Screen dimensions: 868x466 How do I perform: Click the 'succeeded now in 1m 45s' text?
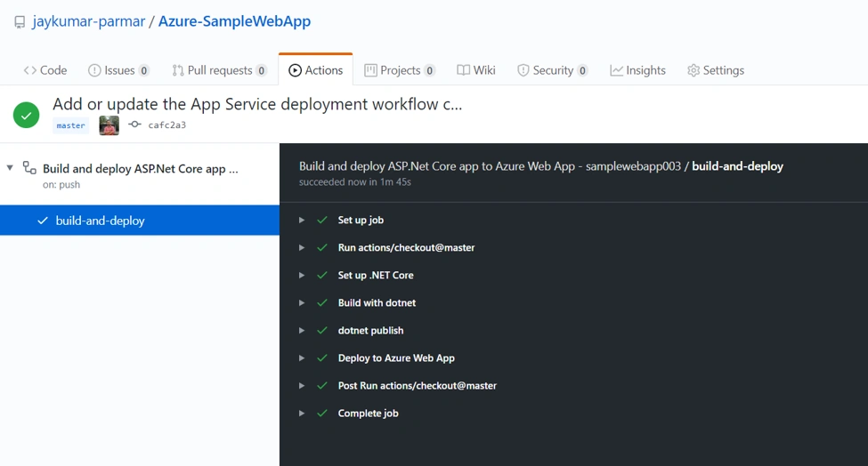pyautogui.click(x=355, y=182)
